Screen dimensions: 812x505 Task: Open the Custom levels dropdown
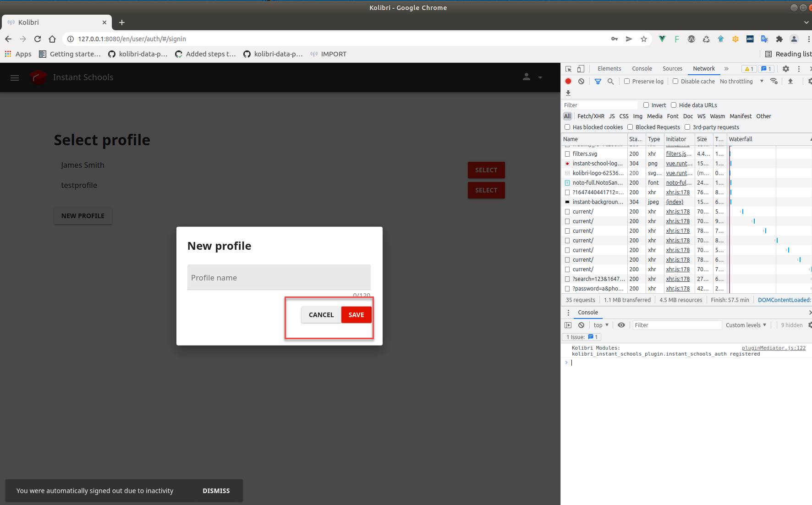746,325
